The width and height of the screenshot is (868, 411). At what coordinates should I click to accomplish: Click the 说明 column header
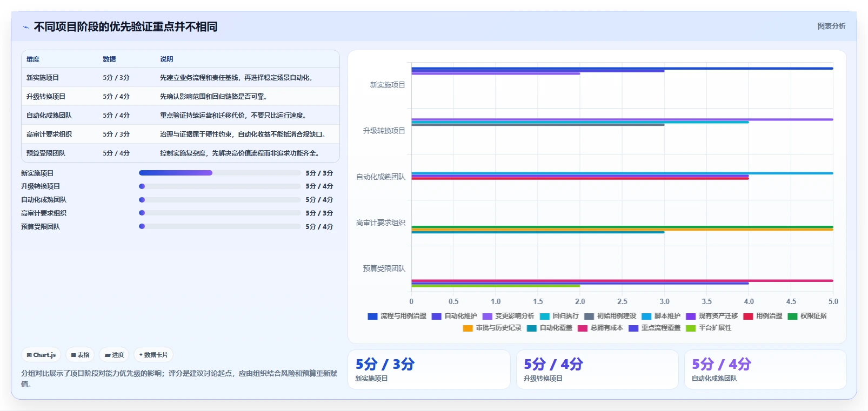click(x=166, y=59)
